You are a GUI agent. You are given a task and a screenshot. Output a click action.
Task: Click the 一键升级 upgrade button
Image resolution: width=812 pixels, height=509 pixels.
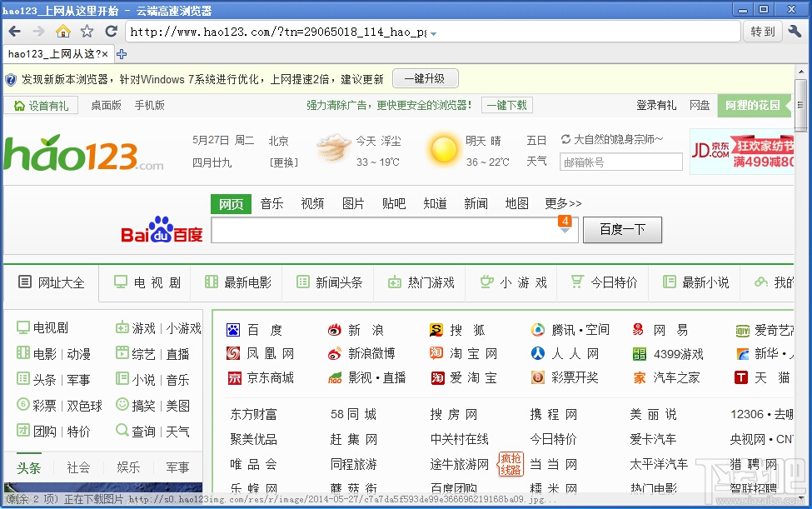click(x=426, y=78)
